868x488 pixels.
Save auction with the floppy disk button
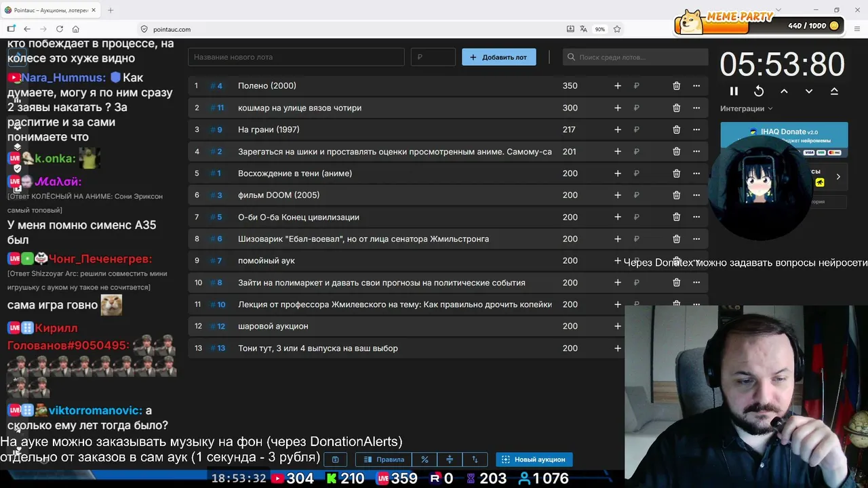pos(335,460)
